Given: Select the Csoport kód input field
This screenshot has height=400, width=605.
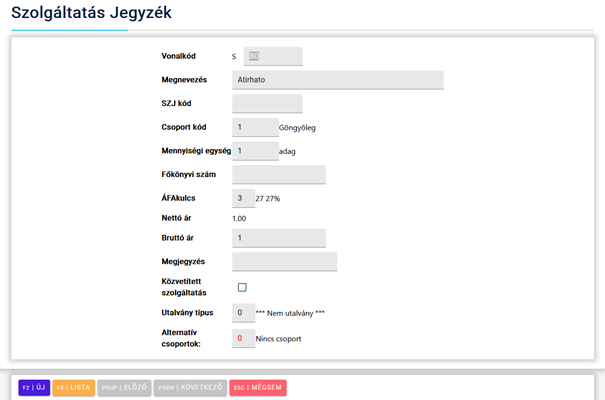Looking at the screenshot, I should [x=254, y=127].
